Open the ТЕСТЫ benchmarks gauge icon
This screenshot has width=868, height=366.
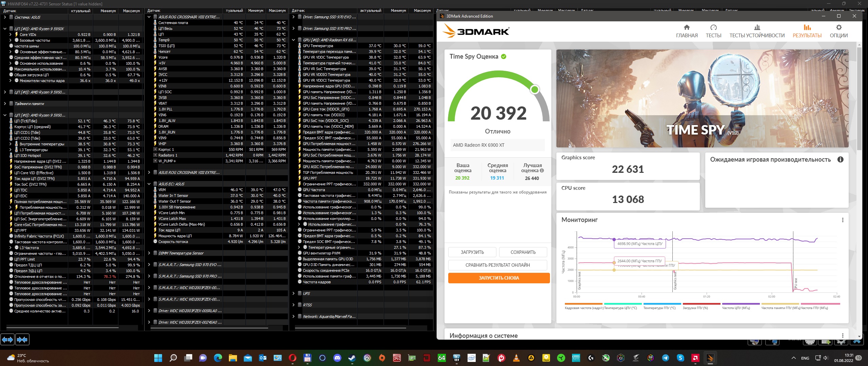tap(713, 27)
